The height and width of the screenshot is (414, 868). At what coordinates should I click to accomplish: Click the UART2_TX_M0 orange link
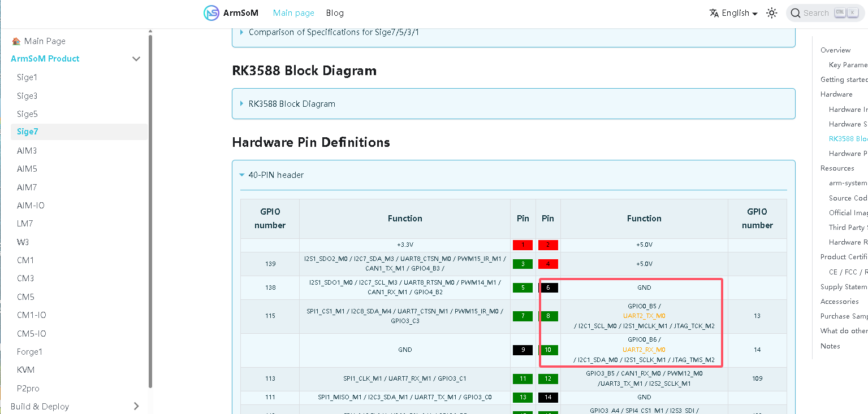pyautogui.click(x=644, y=316)
